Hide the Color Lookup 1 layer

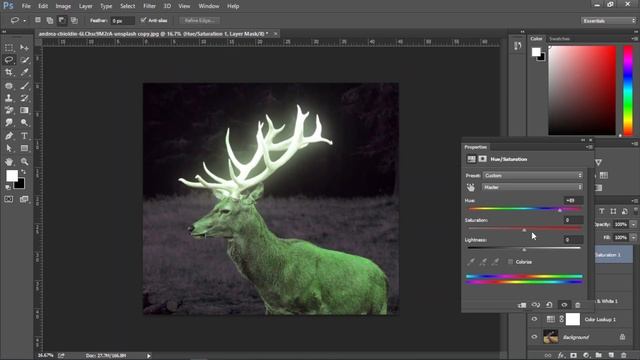click(x=534, y=319)
